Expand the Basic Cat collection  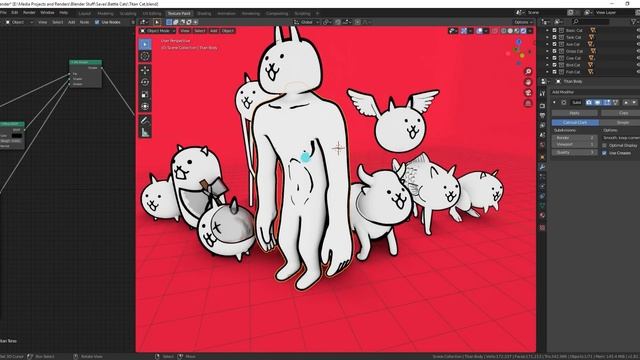(548, 30)
